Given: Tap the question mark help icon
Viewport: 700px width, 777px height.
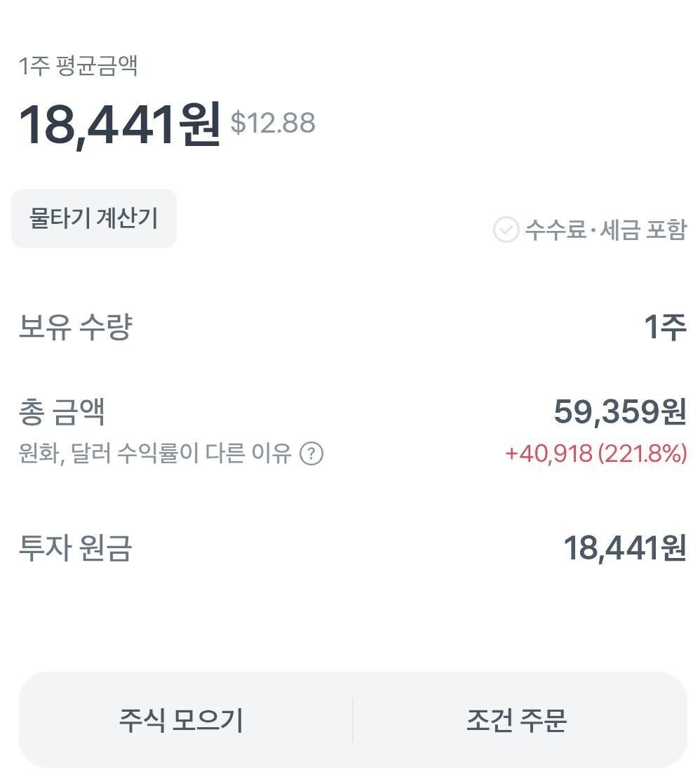Looking at the screenshot, I should (311, 453).
